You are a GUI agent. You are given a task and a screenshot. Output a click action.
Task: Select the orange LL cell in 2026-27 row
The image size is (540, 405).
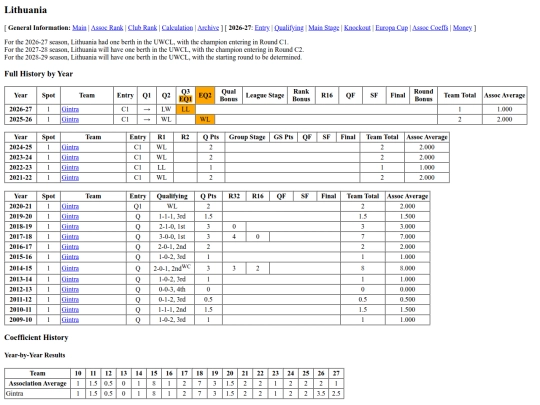click(186, 109)
